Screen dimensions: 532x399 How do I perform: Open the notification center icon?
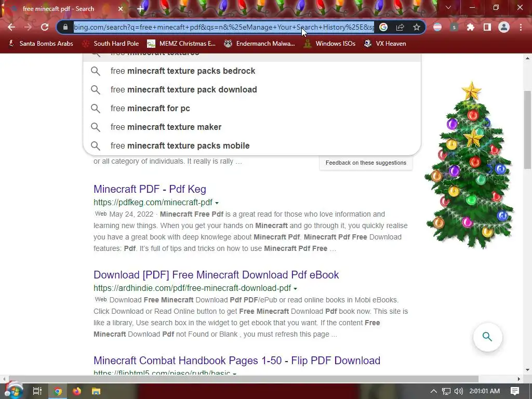click(x=515, y=391)
